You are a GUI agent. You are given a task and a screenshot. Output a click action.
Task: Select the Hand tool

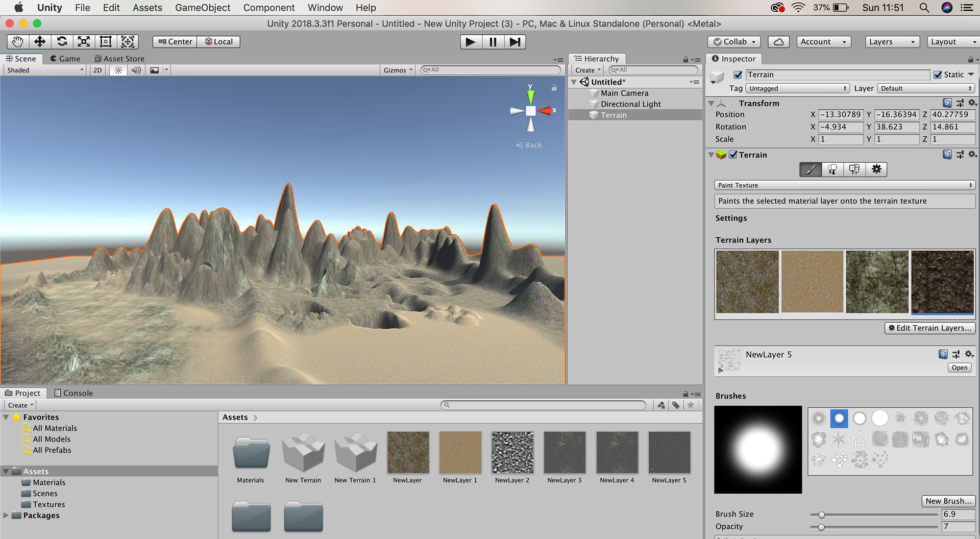18,42
